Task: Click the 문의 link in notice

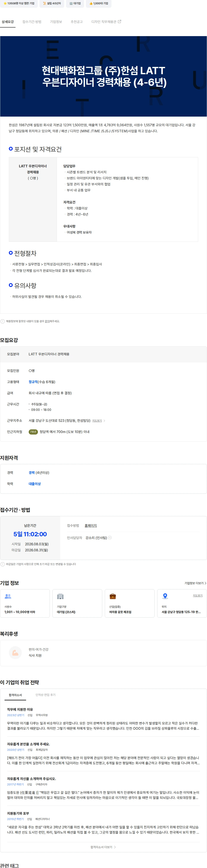Action: (x=48, y=321)
